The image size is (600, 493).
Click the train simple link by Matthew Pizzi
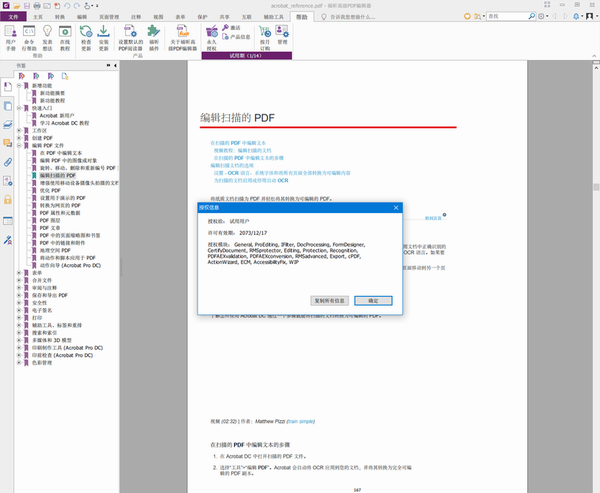coord(301,421)
